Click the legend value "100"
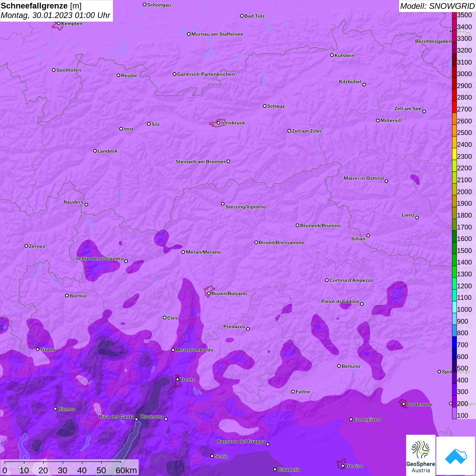The height and width of the screenshot is (476, 476). pyautogui.click(x=463, y=415)
